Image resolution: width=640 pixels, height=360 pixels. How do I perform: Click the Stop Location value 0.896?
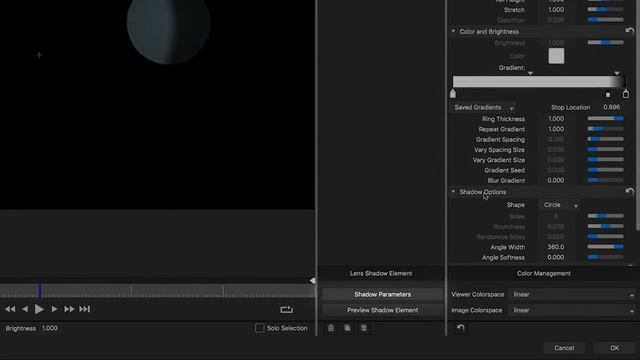(x=611, y=107)
